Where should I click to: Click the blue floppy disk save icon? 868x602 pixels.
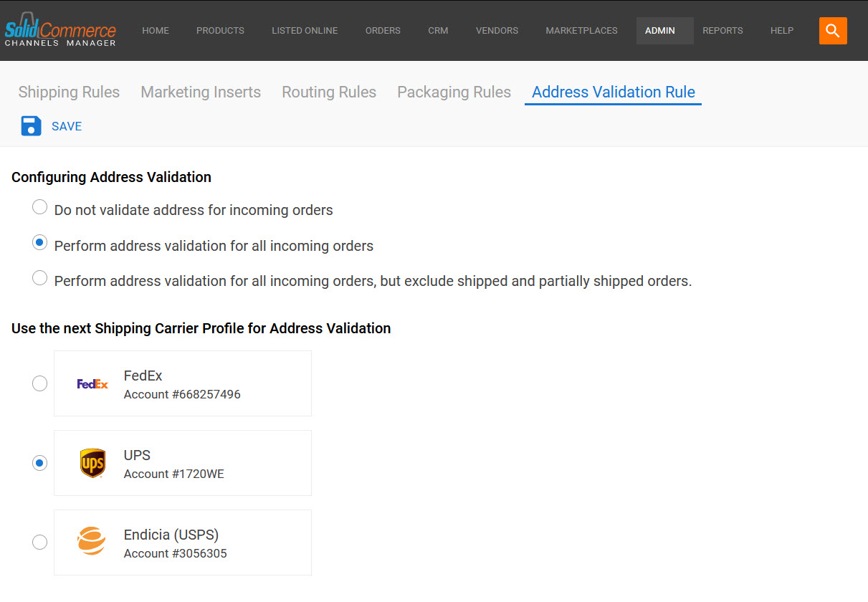pyautogui.click(x=31, y=126)
